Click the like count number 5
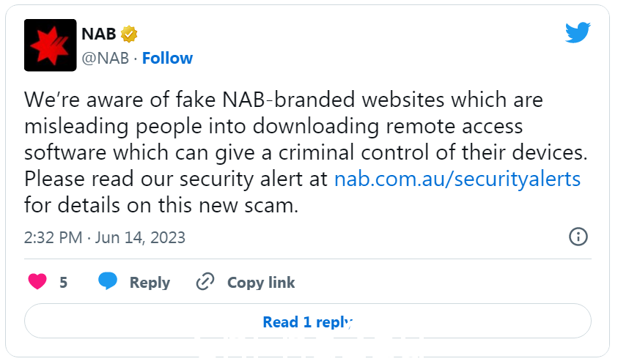The image size is (618, 364). (64, 283)
